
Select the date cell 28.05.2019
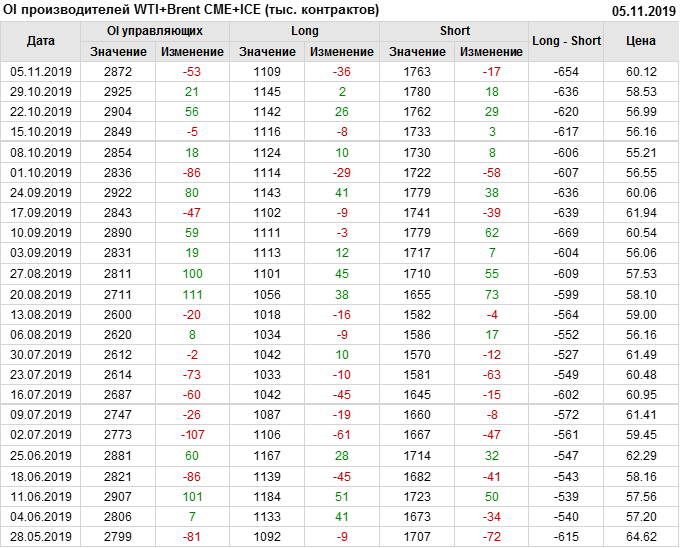coord(41,537)
